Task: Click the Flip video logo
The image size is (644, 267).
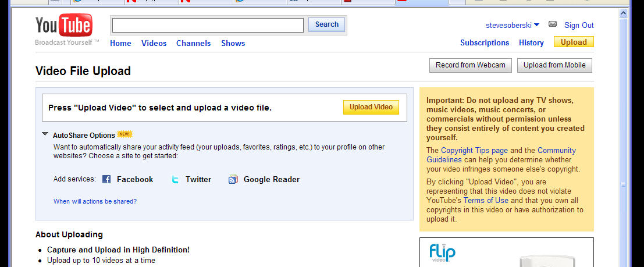Action: click(x=442, y=252)
